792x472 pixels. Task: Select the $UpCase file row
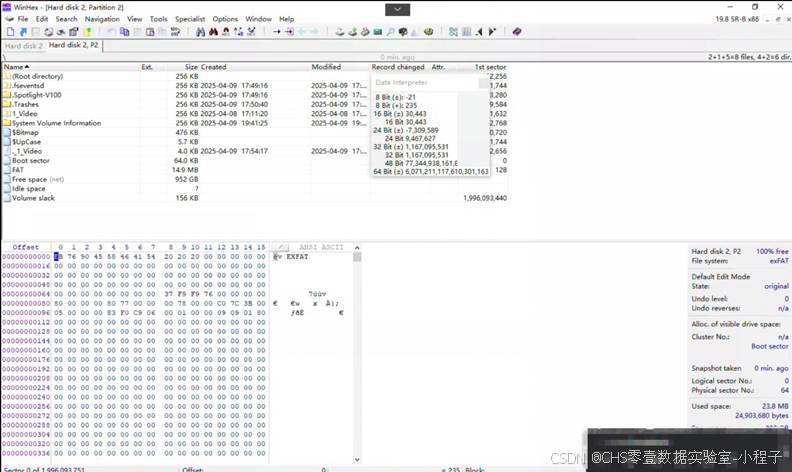click(255, 142)
